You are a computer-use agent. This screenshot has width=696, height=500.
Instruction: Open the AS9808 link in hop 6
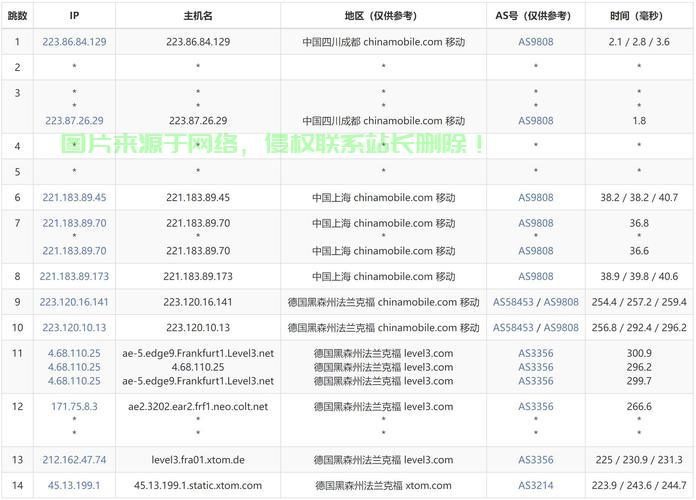(535, 198)
